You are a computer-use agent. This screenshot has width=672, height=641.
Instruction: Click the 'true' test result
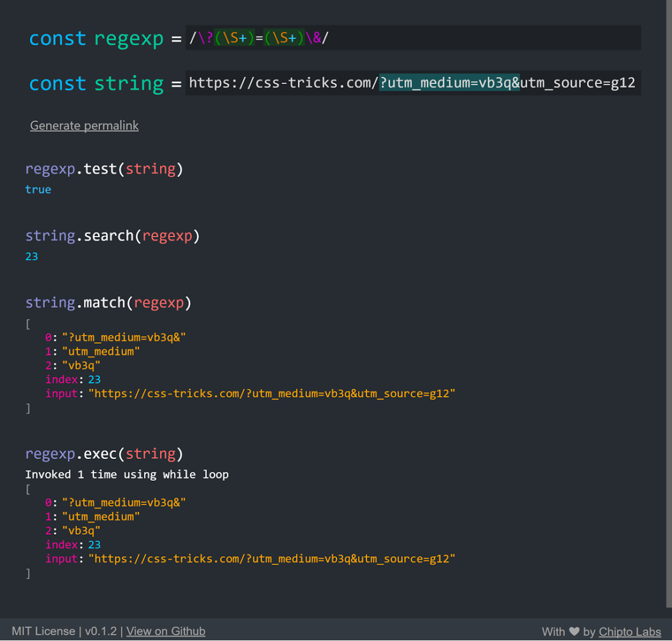tap(38, 190)
